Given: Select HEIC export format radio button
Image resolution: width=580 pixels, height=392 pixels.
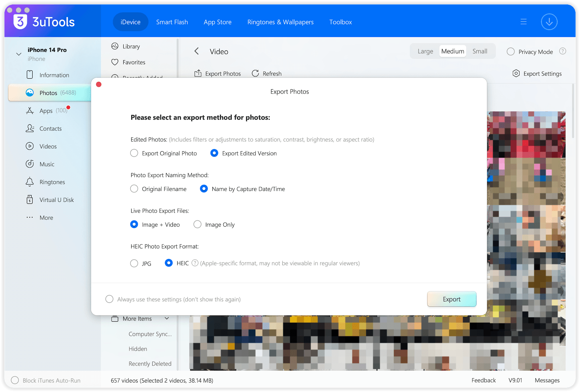Looking at the screenshot, I should click(x=169, y=263).
